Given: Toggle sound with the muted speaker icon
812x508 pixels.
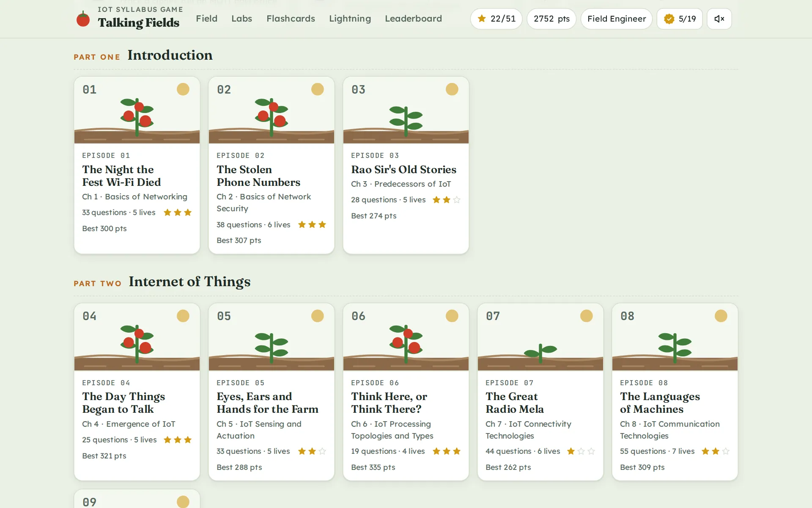Looking at the screenshot, I should pyautogui.click(x=719, y=19).
